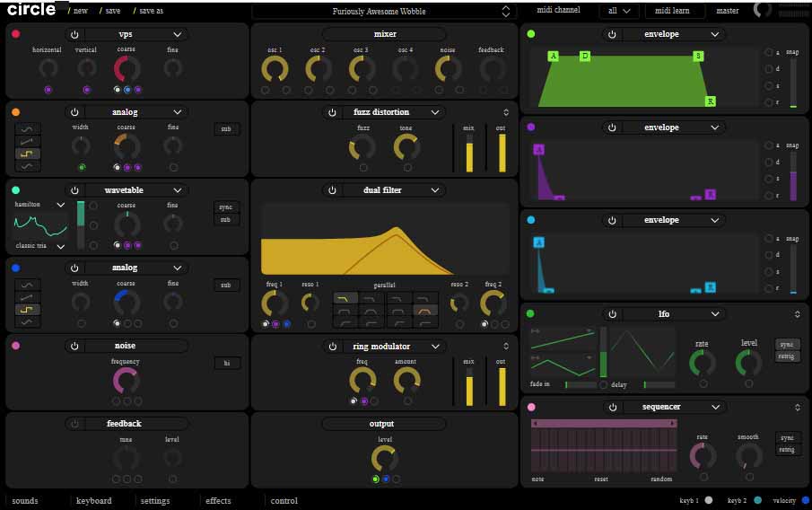Click the noise frequency knob
The width and height of the screenshot is (812, 510).
click(126, 381)
